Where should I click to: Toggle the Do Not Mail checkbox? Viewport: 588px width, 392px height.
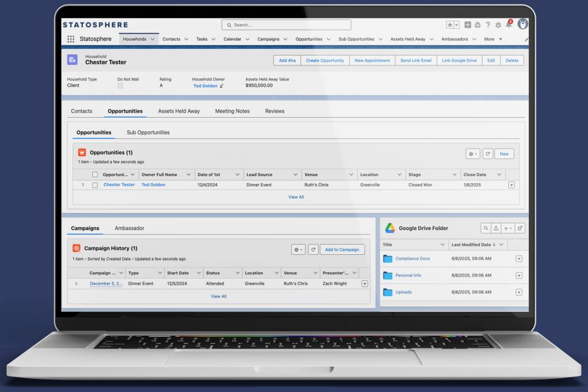120,86
